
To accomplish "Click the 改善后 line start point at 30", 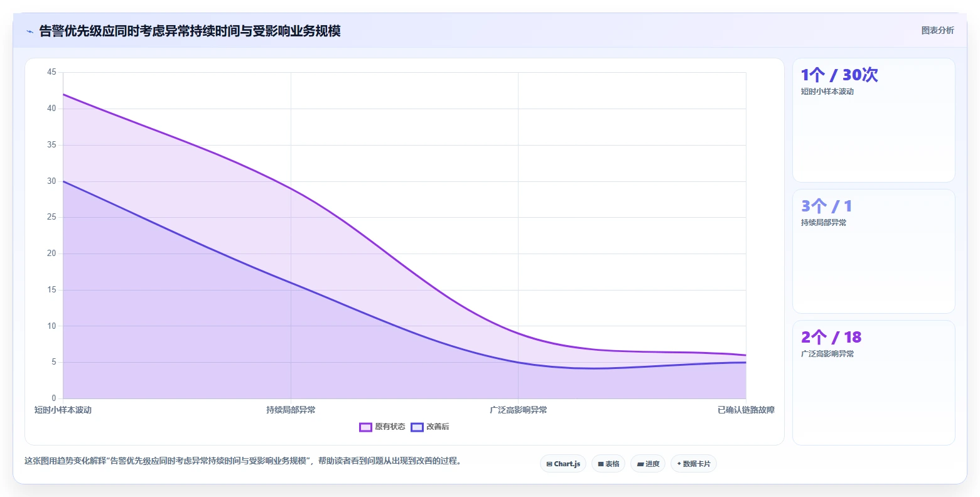I will point(63,181).
